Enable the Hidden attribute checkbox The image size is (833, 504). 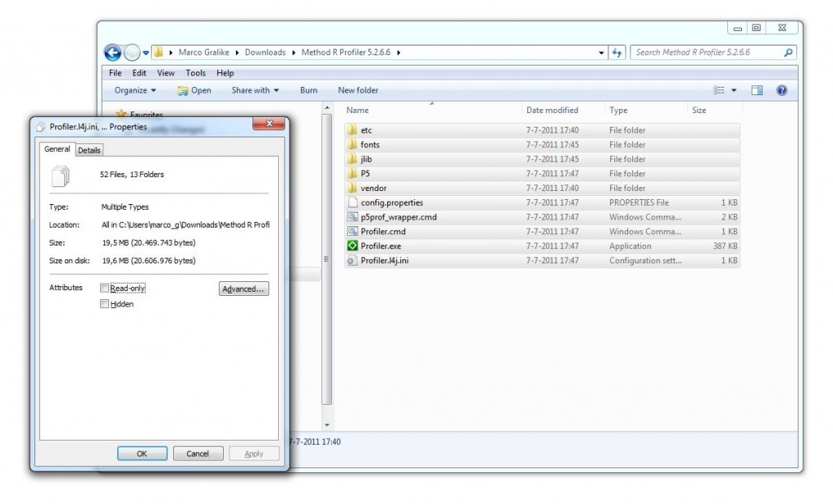(x=104, y=304)
